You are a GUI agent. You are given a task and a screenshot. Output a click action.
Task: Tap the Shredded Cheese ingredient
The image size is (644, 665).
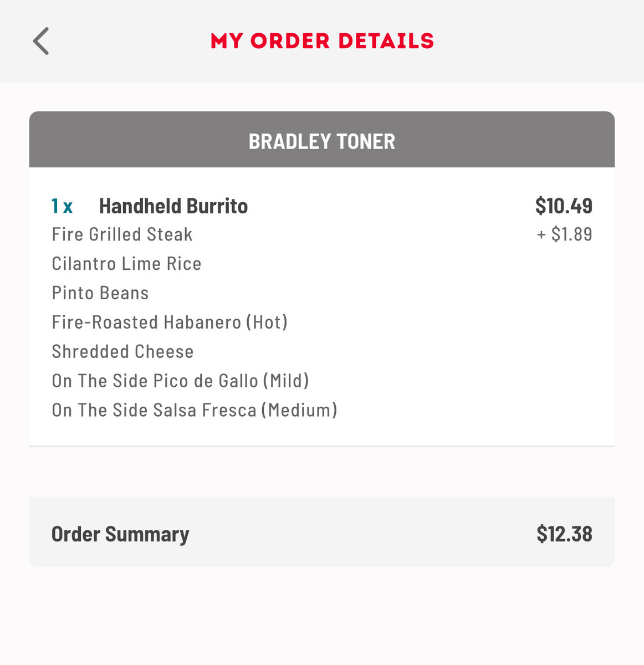pos(122,352)
